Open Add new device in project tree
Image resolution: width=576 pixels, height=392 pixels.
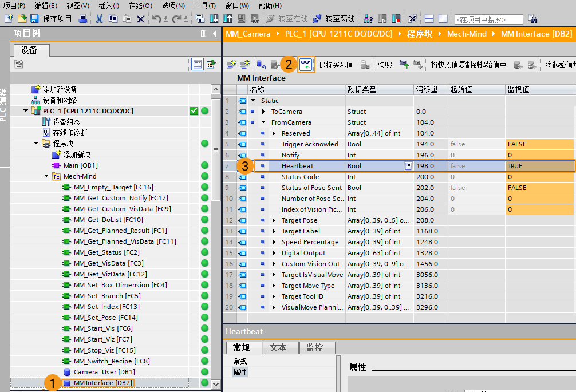pyautogui.click(x=59, y=89)
